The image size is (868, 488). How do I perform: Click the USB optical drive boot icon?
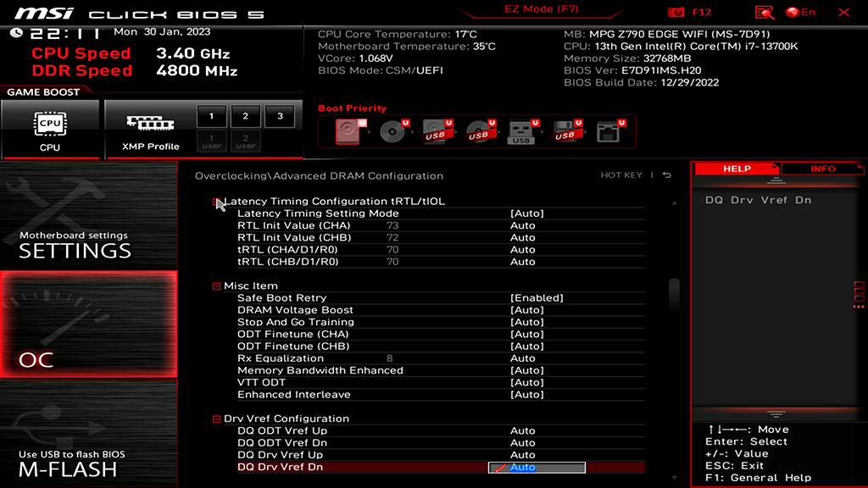pyautogui.click(x=479, y=130)
